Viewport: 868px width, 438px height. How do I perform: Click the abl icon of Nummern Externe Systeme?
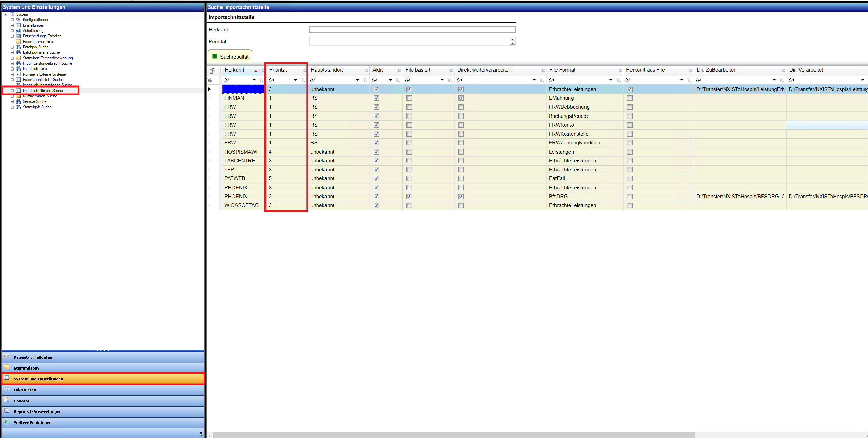pos(18,74)
